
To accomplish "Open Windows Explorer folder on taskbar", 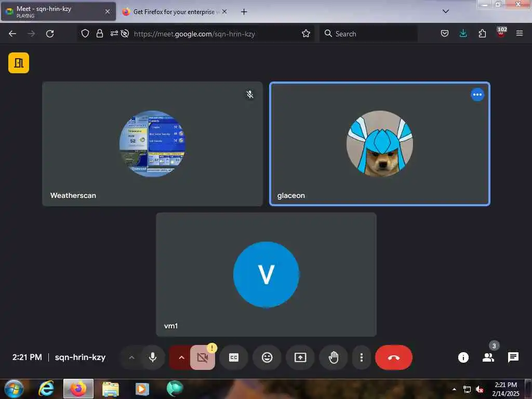I will coord(111,389).
